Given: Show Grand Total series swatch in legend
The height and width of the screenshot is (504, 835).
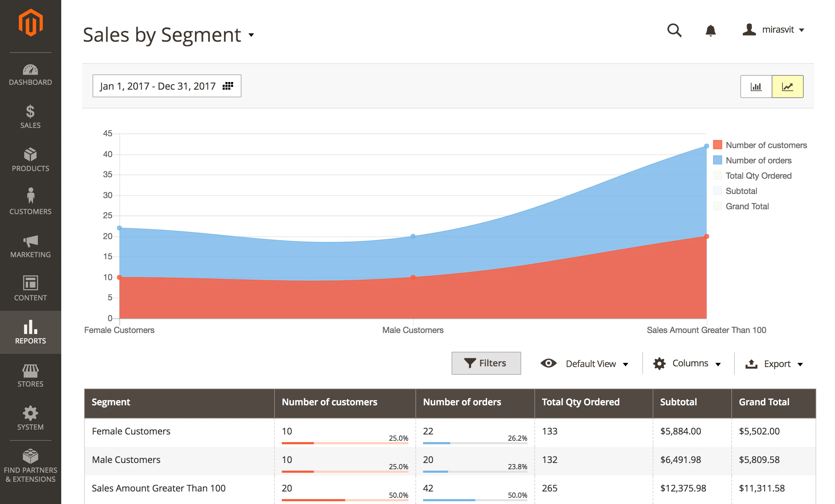Looking at the screenshot, I should coord(717,206).
